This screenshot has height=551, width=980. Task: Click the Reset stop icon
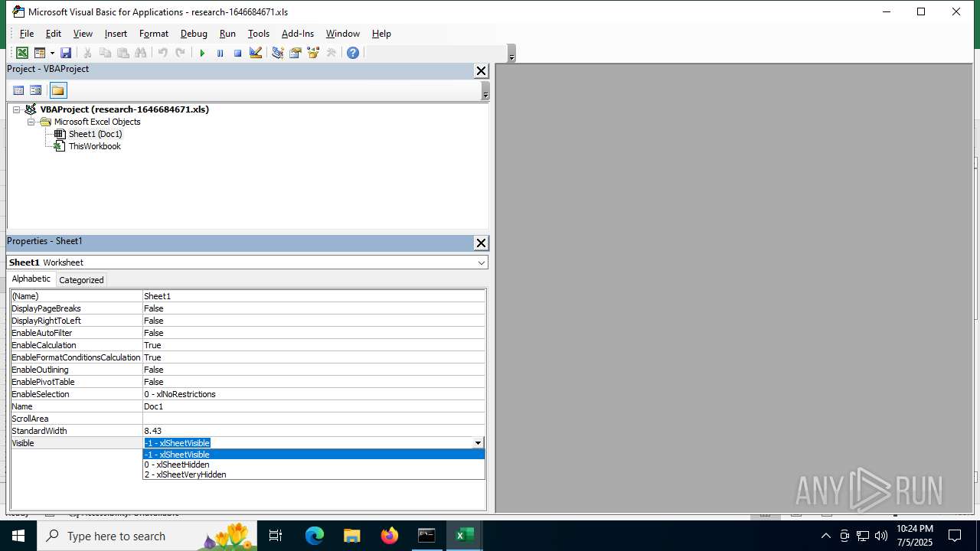click(x=237, y=53)
